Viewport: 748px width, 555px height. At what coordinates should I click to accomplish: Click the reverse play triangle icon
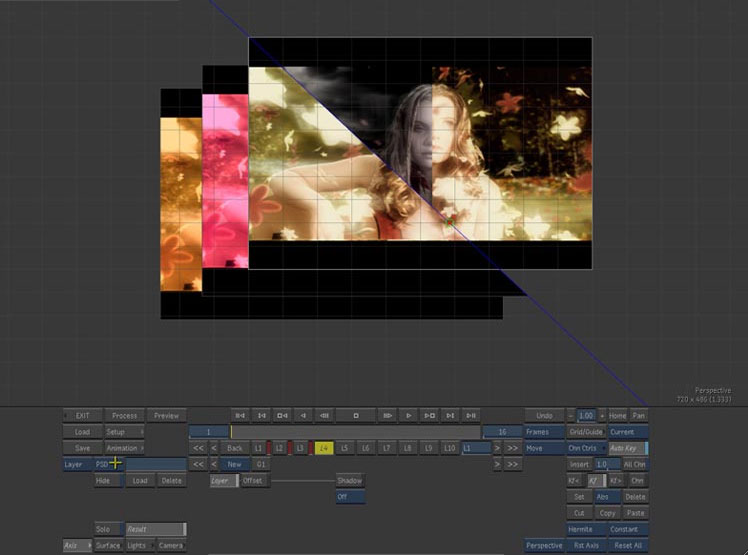303,416
